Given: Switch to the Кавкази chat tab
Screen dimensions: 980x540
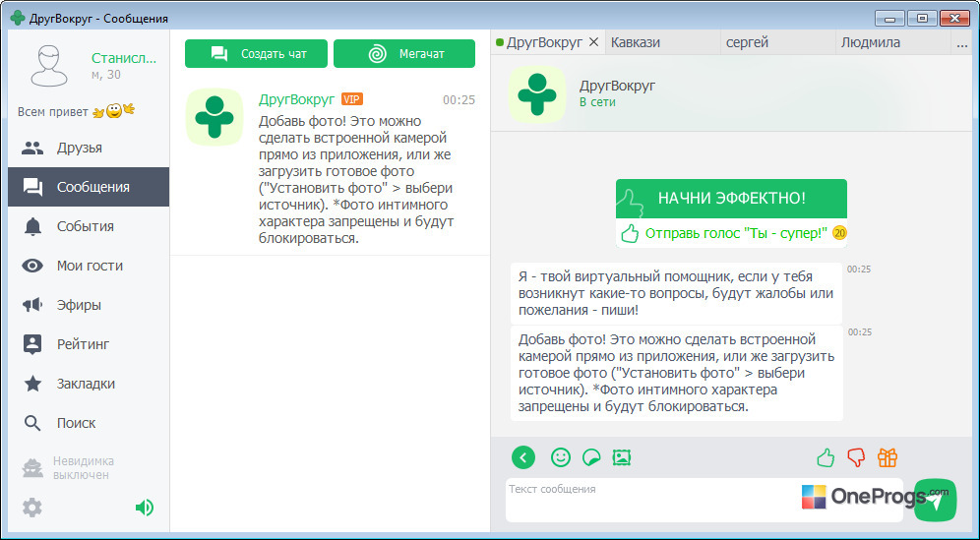Looking at the screenshot, I should tap(662, 42).
